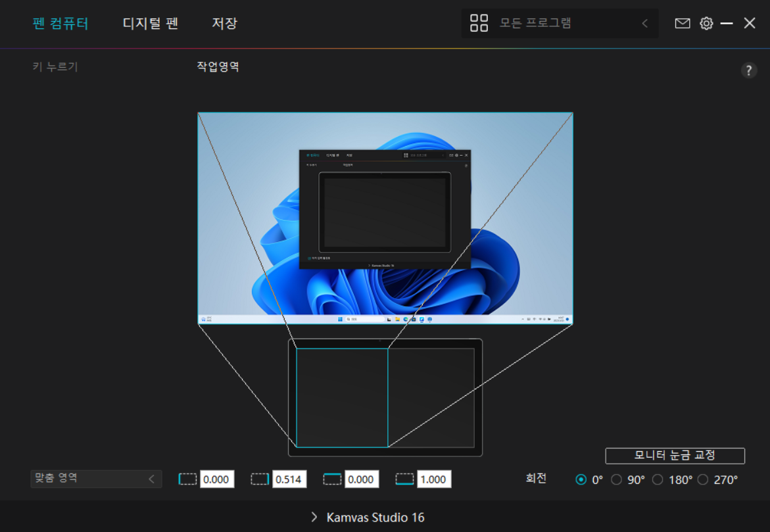Switch to the 디지털 펜 tab
This screenshot has width=770, height=532.
click(x=149, y=23)
